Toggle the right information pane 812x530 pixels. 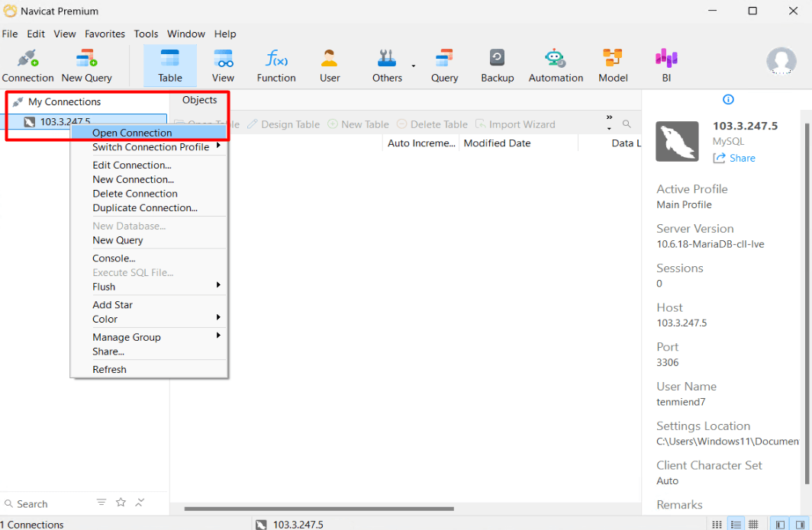coord(800,525)
